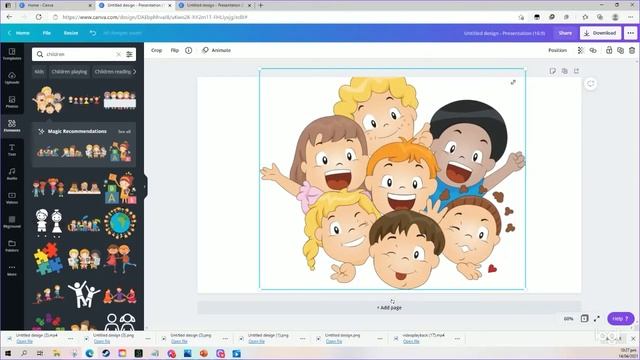The image size is (640, 360).
Task: Open the Elements sidebar panel
Action: pyautogui.click(x=12, y=126)
